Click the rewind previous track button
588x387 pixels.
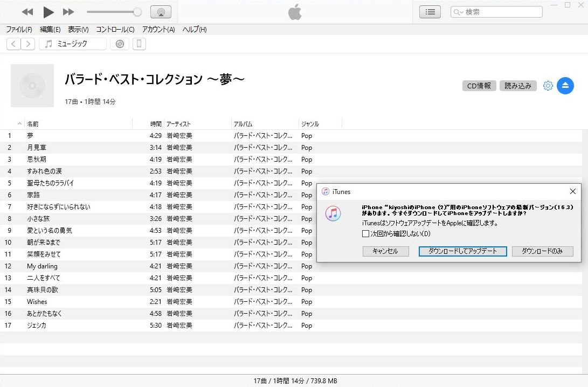[27, 12]
